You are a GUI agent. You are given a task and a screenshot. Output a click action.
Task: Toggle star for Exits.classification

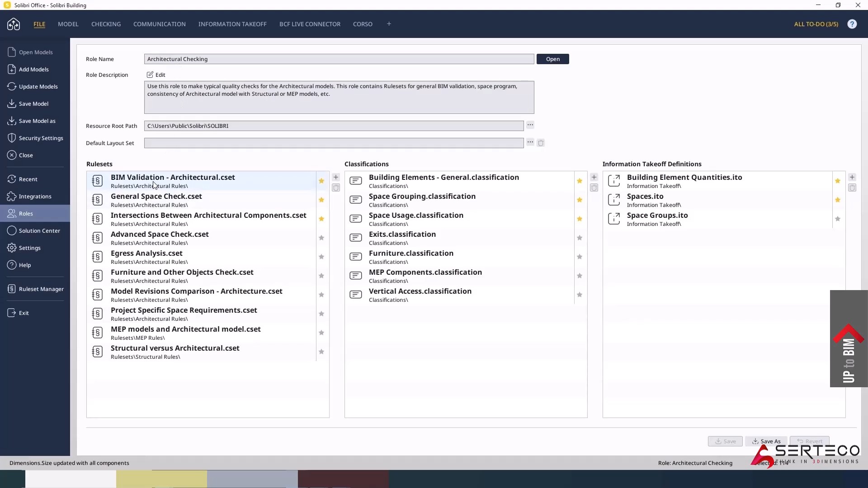580,238
